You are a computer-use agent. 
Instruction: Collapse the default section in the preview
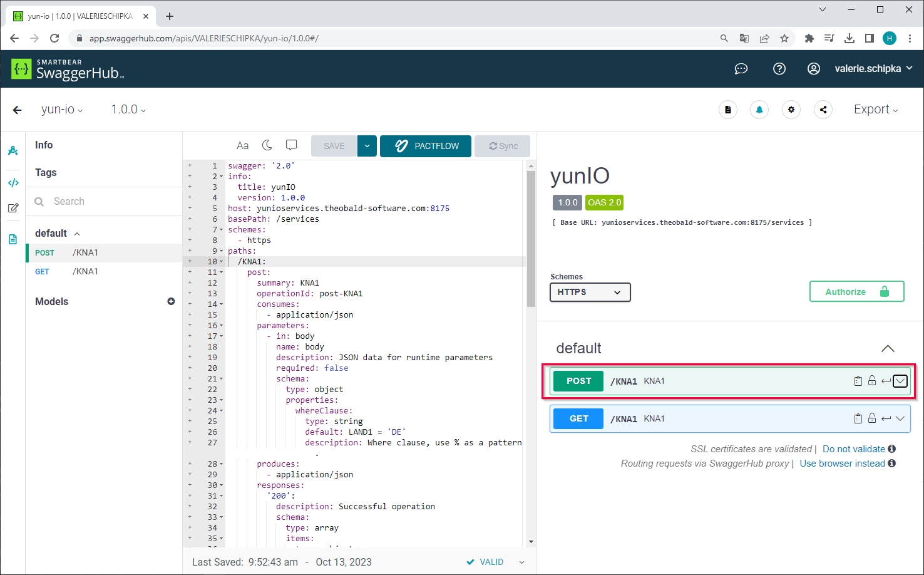pos(888,348)
